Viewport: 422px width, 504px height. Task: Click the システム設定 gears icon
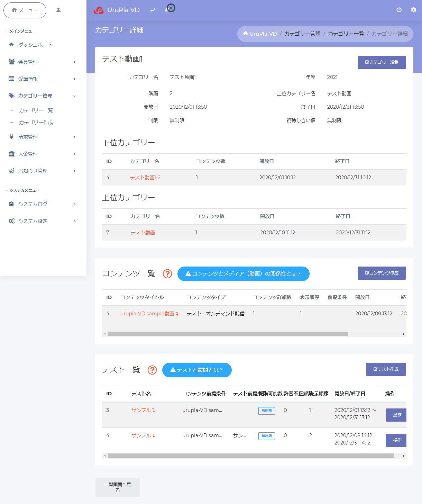11,221
